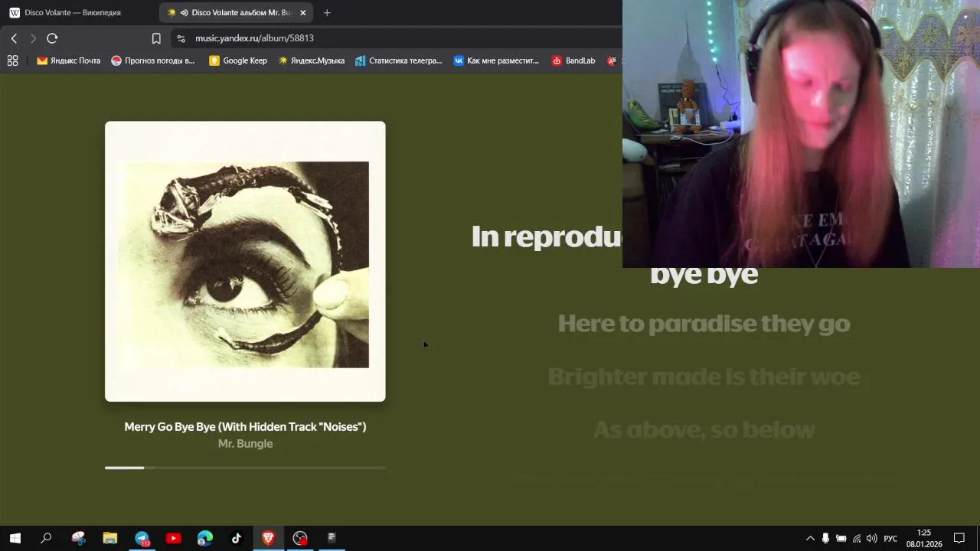Screen dimensions: 980x551
Task: Open the volume control in system tray
Action: [871, 539]
